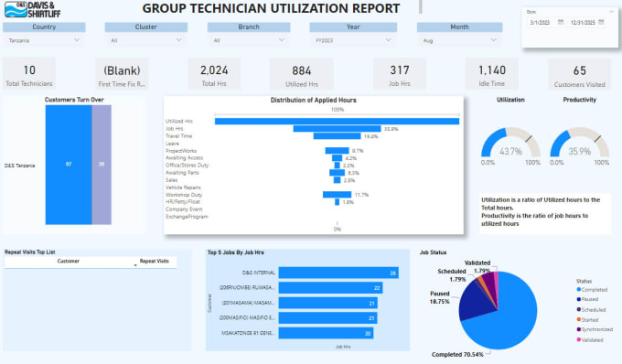Click the Idle Time 1,140 card
The image size is (622, 364).
[x=492, y=73]
